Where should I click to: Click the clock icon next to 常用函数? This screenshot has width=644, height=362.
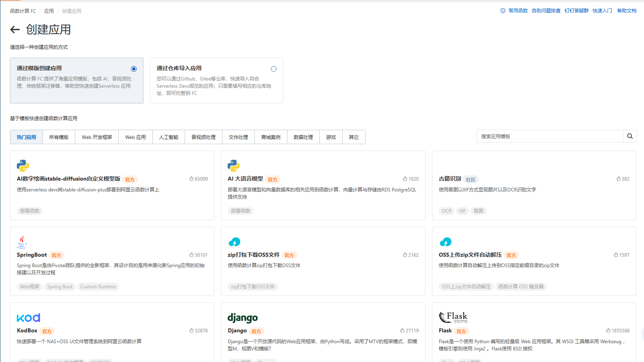pyautogui.click(x=503, y=11)
